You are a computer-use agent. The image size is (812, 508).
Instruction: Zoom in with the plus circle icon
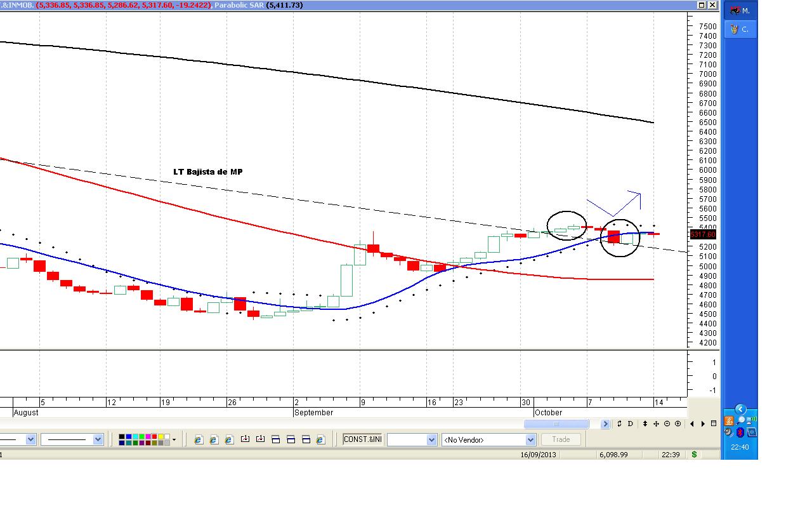click(x=678, y=424)
